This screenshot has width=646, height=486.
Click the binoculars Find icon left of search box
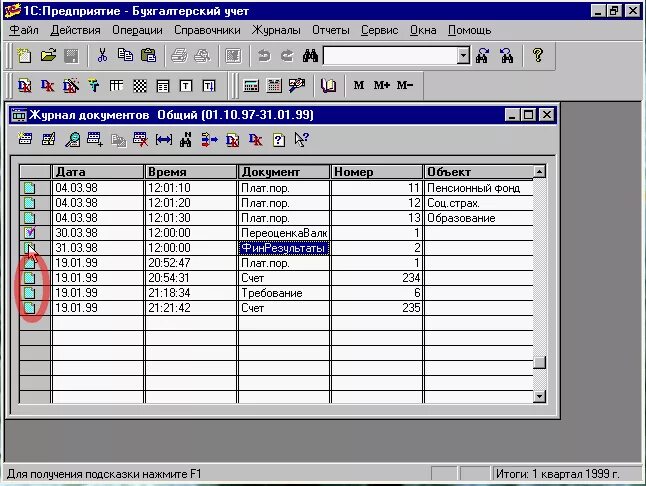point(310,55)
